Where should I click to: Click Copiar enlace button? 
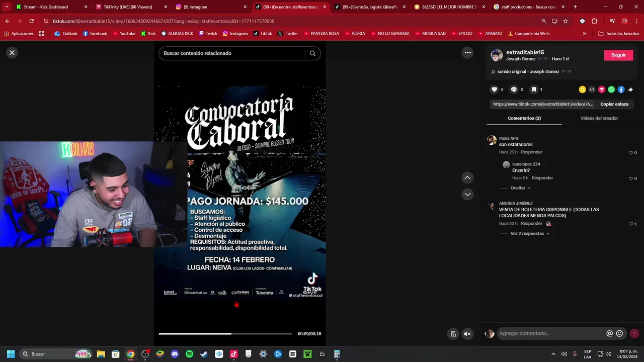(614, 104)
